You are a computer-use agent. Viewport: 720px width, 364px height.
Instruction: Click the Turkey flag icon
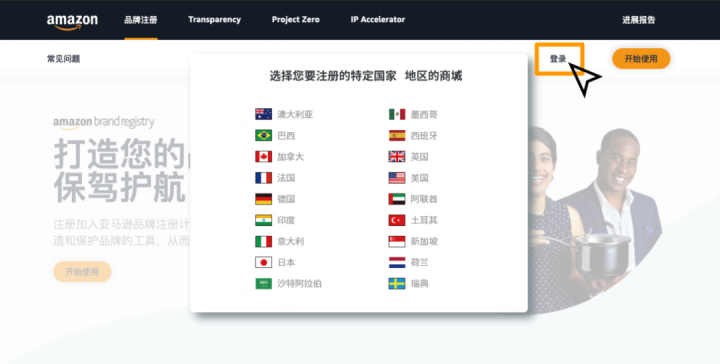coord(397,220)
